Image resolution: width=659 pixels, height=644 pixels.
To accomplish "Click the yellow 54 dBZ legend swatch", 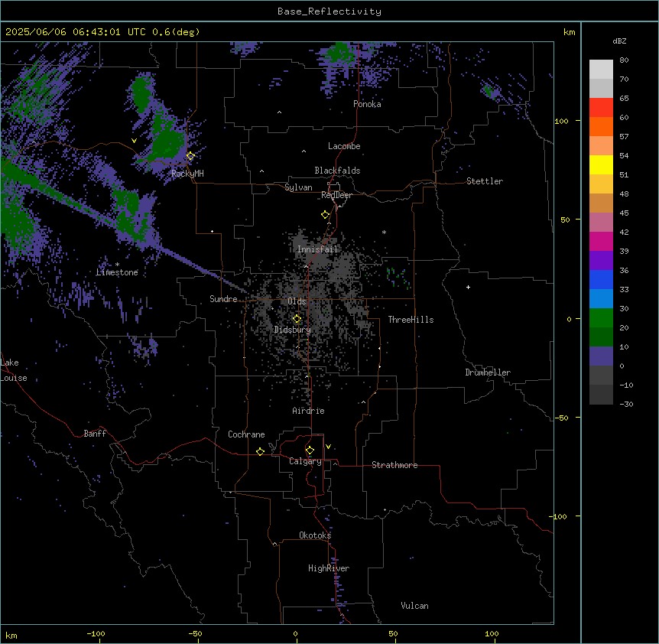I will coord(601,164).
